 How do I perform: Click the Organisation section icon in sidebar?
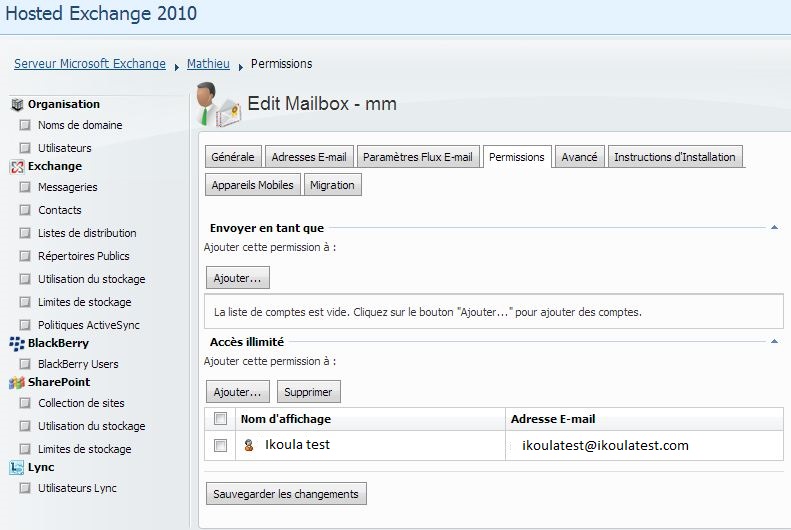(16, 104)
